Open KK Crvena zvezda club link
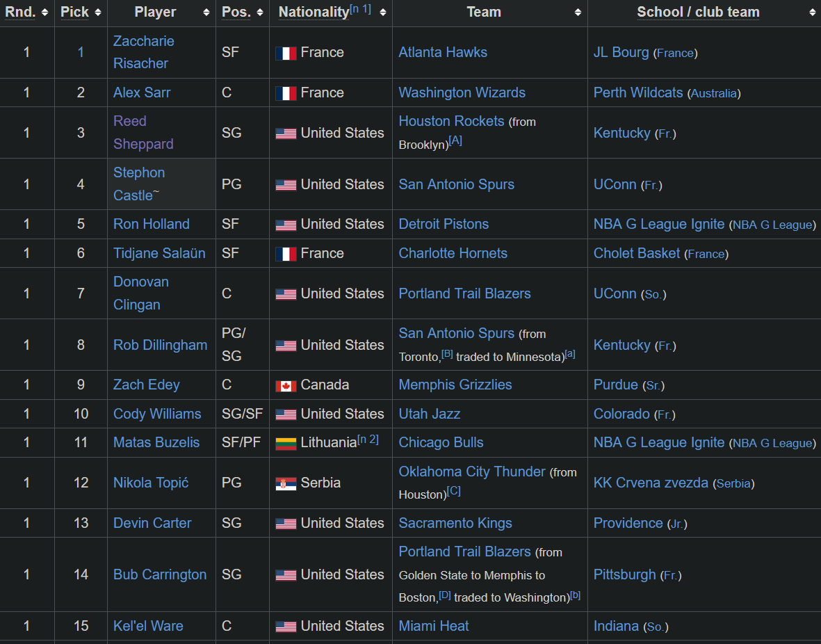The height and width of the screenshot is (644, 821). (651, 483)
